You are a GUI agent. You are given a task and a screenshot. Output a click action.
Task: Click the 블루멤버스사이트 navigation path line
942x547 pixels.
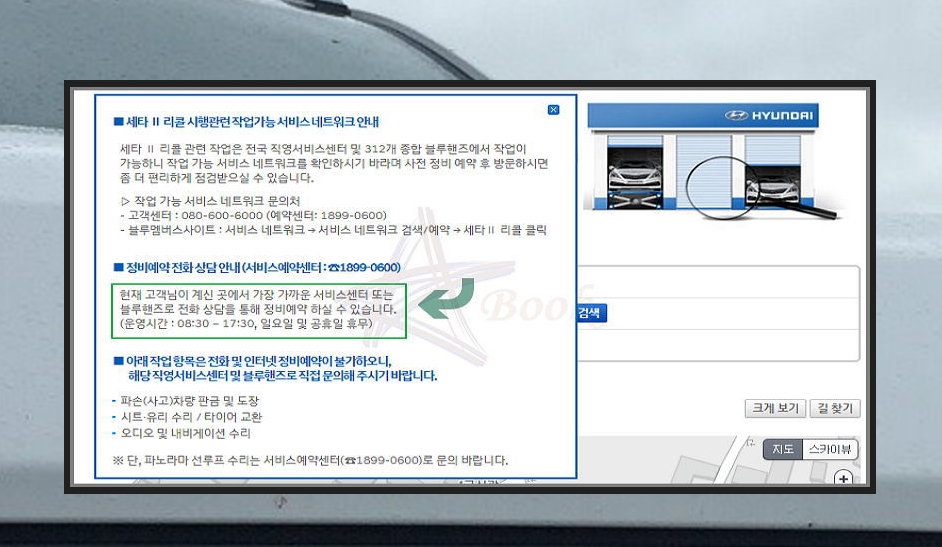point(333,230)
